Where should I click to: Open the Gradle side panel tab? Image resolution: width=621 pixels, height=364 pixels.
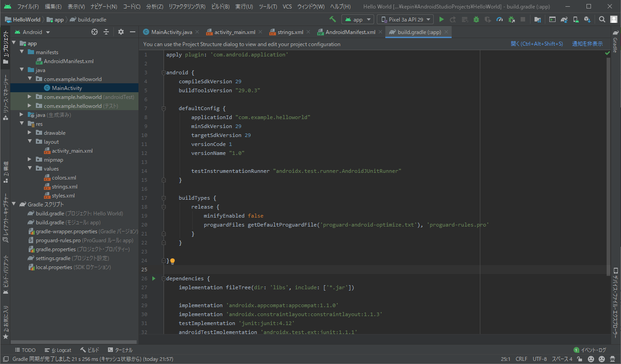click(x=615, y=43)
